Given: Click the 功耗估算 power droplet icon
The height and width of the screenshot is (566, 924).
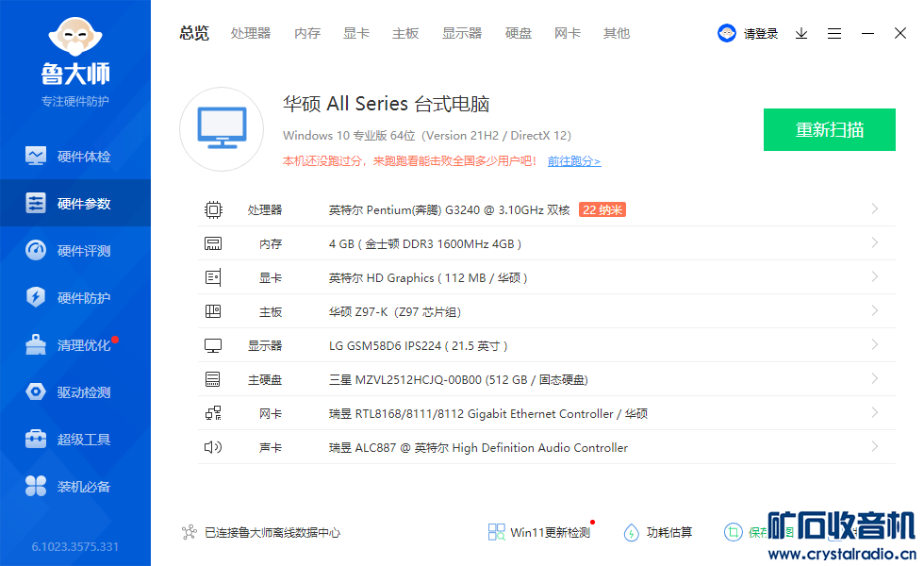Looking at the screenshot, I should pyautogui.click(x=631, y=532).
